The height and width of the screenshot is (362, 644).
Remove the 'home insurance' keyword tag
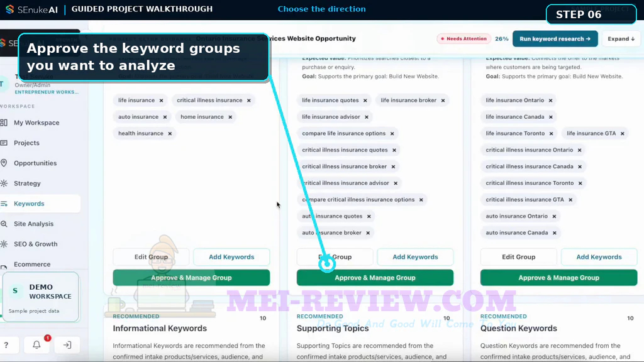[230, 117]
